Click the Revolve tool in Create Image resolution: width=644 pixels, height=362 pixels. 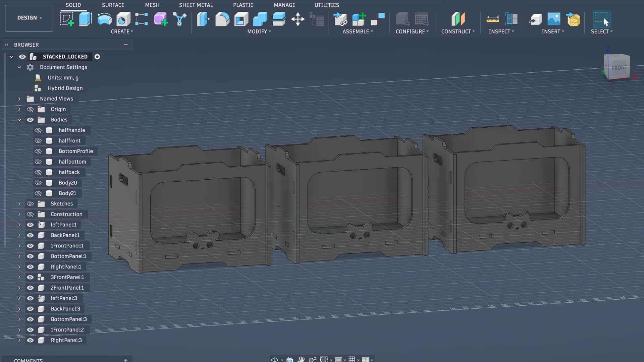(x=104, y=19)
